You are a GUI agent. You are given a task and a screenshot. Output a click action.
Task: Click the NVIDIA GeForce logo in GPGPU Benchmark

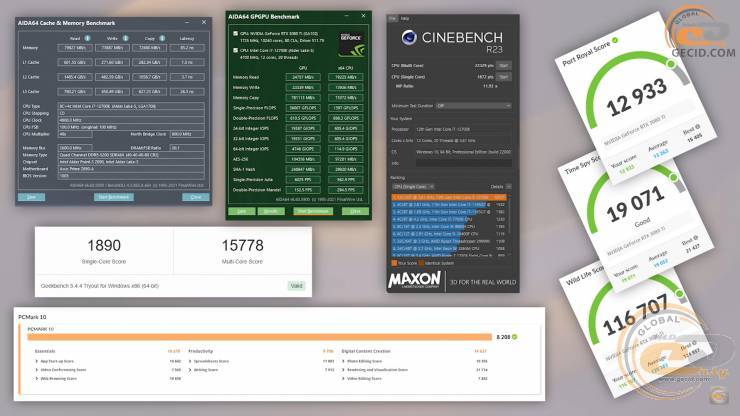352,44
